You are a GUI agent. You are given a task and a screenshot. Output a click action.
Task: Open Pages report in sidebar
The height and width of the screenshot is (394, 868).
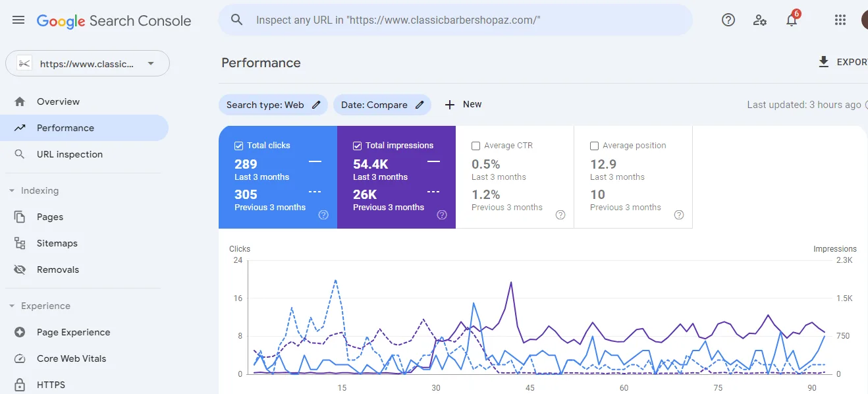coord(84,217)
